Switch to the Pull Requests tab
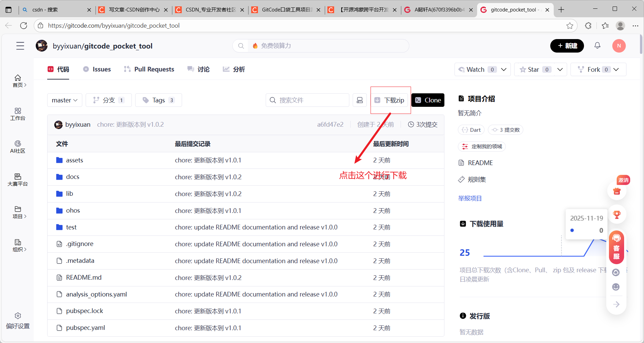This screenshot has height=343, width=644. 149,69
